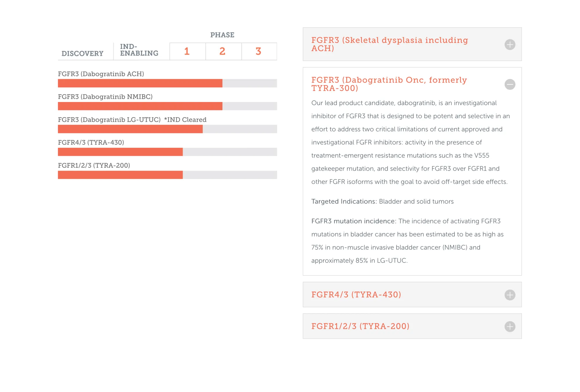The height and width of the screenshot is (392, 580).
Task: Collapse Dabogratinib Onc section via minus icon
Action: pos(510,84)
